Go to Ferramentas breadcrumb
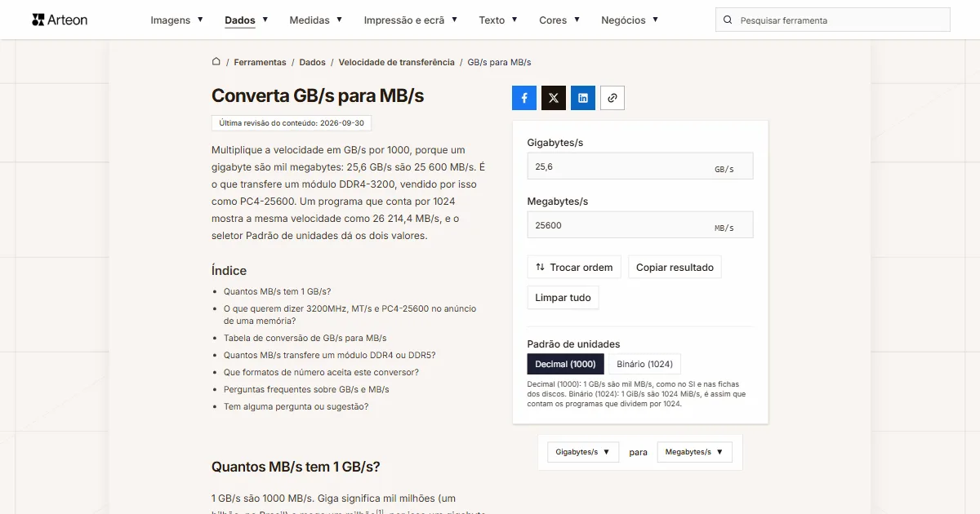 click(260, 62)
